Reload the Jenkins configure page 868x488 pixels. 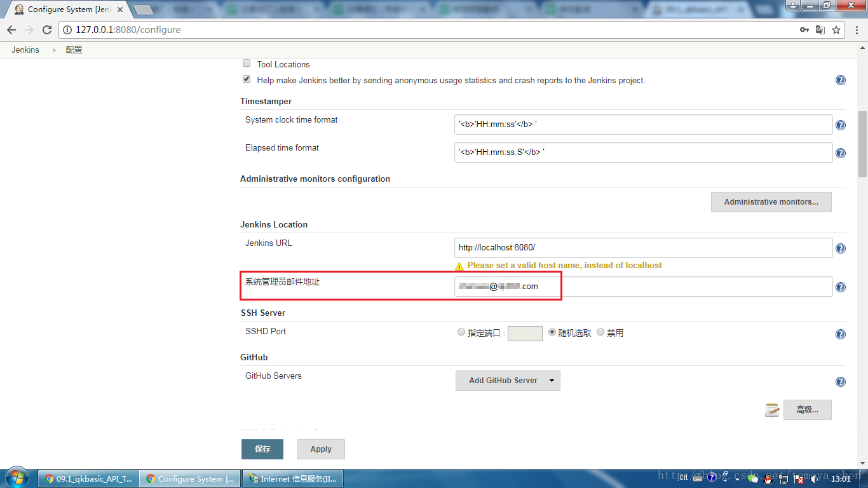click(47, 30)
